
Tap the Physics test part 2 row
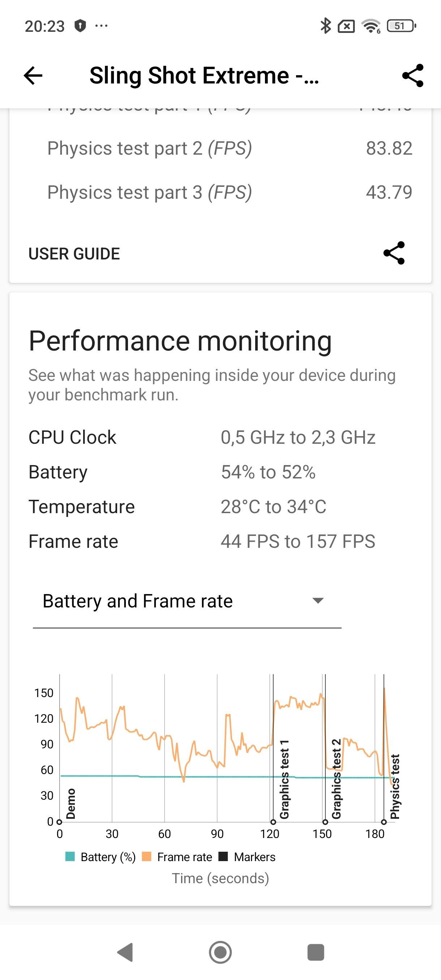click(230, 149)
